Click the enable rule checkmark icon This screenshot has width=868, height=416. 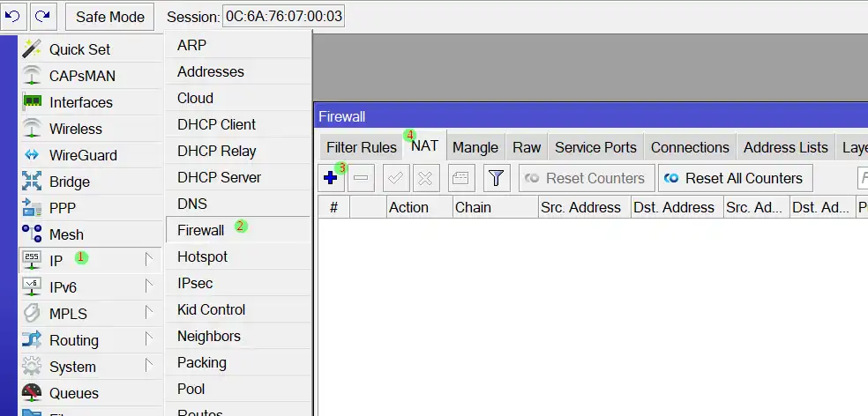[396, 178]
